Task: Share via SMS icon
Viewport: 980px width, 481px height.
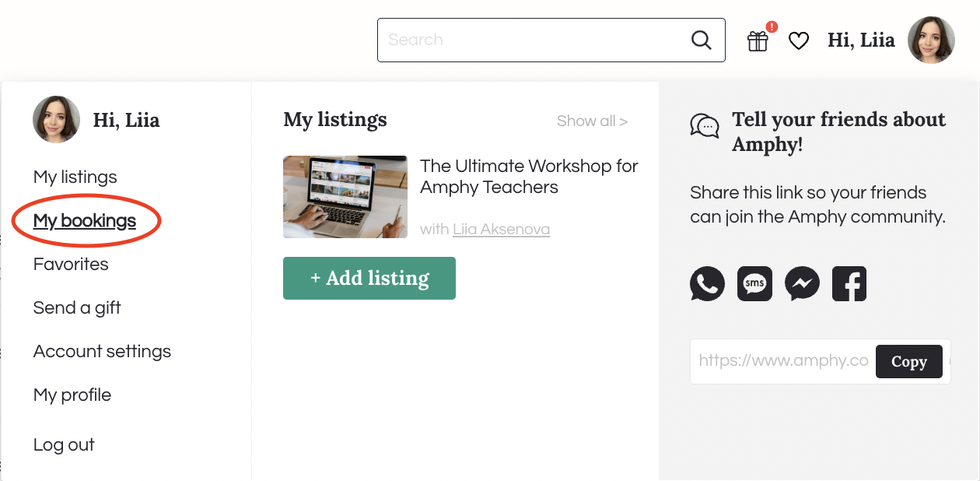Action: click(754, 284)
